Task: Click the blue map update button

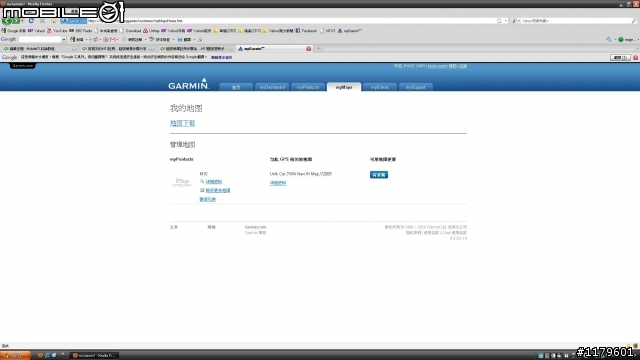Action: 379,175
